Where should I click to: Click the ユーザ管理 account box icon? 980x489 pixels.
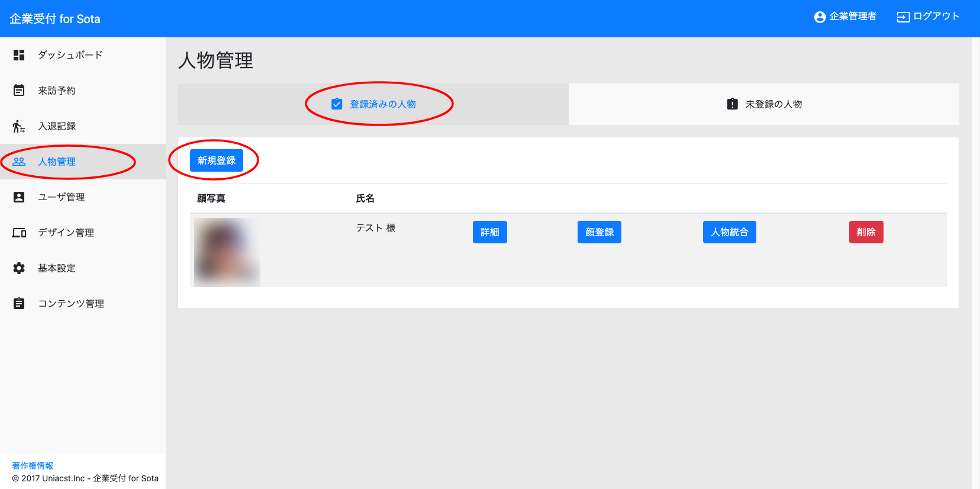pyautogui.click(x=19, y=197)
